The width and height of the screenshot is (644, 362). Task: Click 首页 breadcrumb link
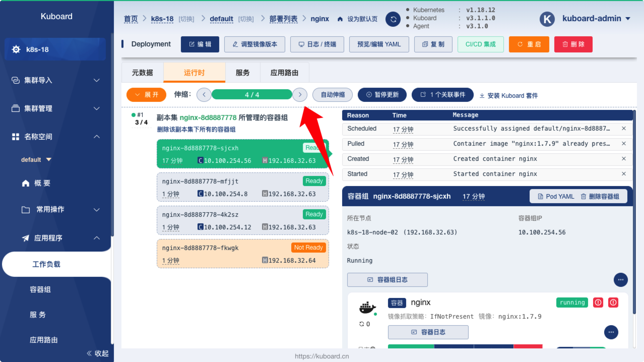pos(131,19)
